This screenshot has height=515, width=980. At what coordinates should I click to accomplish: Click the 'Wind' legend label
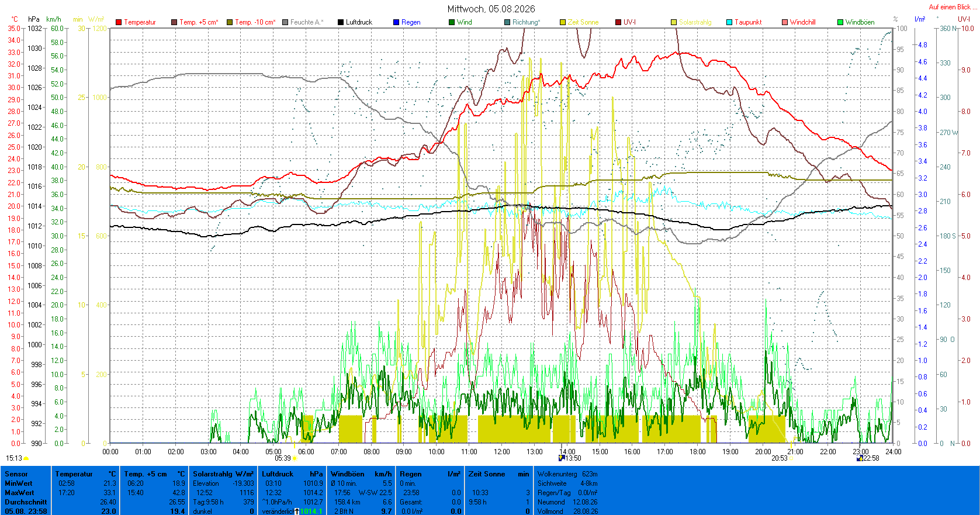click(465, 22)
